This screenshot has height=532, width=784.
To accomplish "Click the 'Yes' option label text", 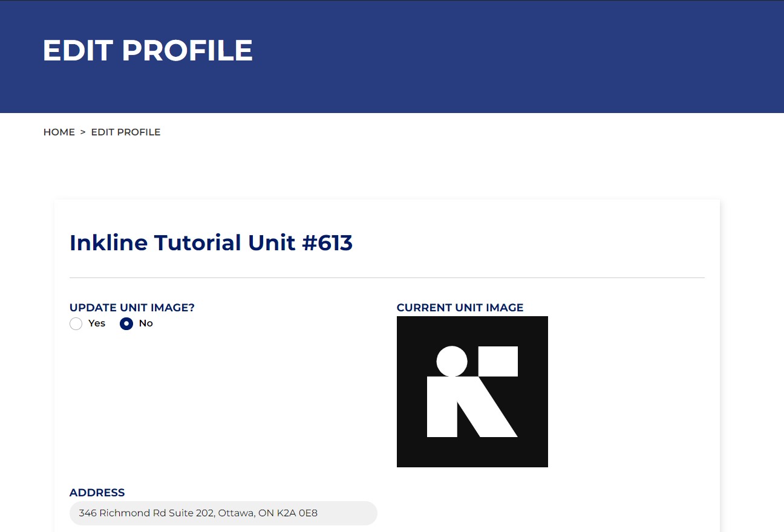I will (x=97, y=323).
